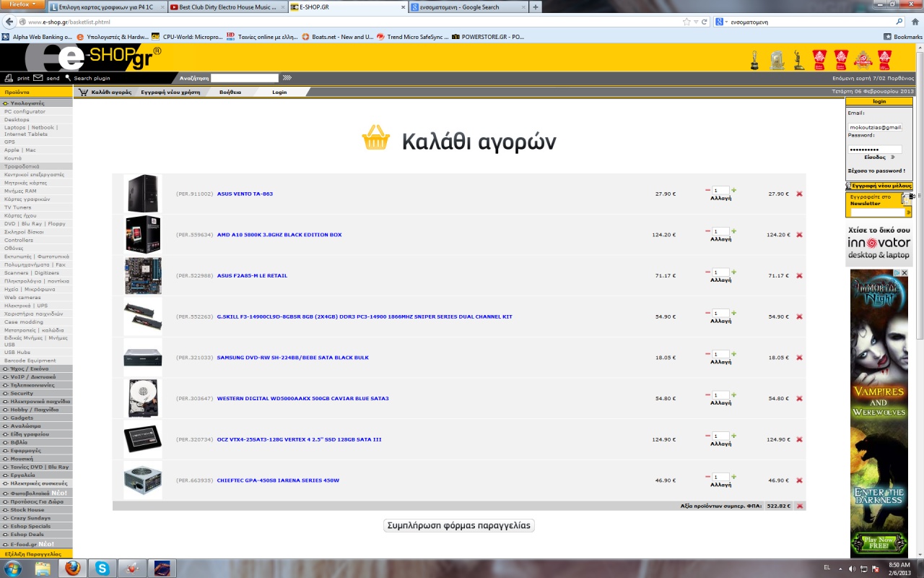Screen dimensions: 924x578
Task: Remove ASUS VENTO TA-863 with red X
Action: [x=799, y=194]
